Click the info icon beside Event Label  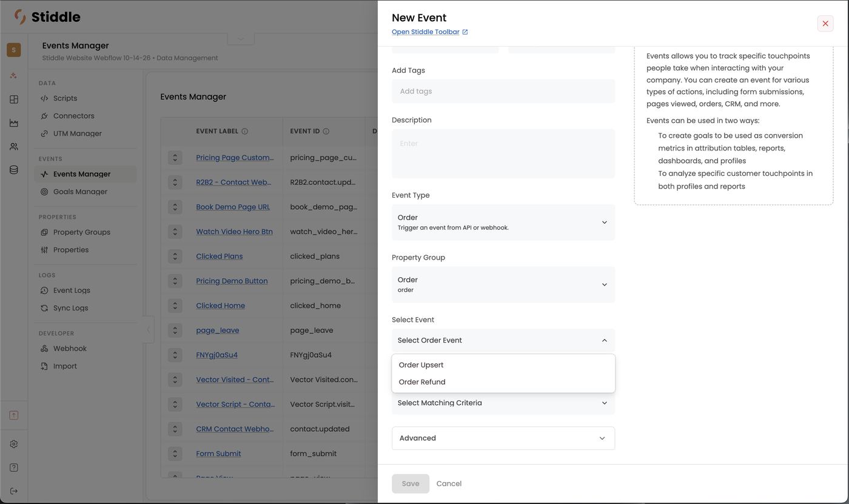[x=245, y=131]
